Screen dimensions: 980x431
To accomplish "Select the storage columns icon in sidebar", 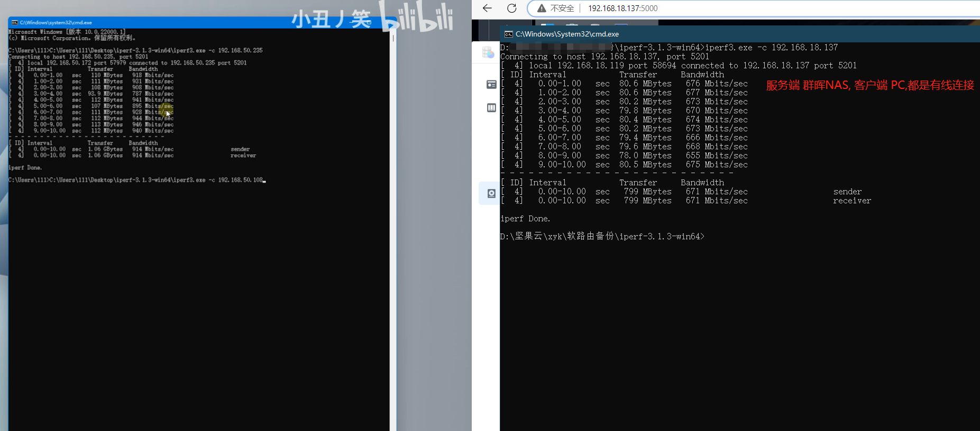I will (491, 108).
